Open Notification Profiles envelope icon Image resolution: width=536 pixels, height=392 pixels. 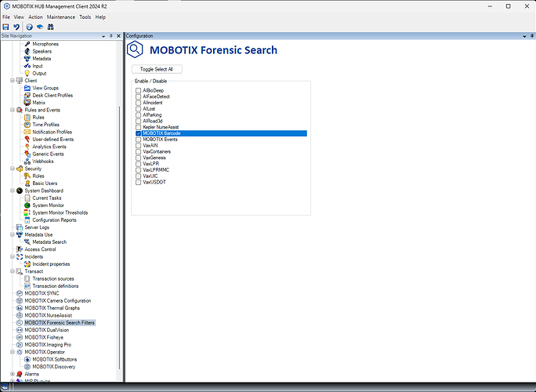click(27, 132)
